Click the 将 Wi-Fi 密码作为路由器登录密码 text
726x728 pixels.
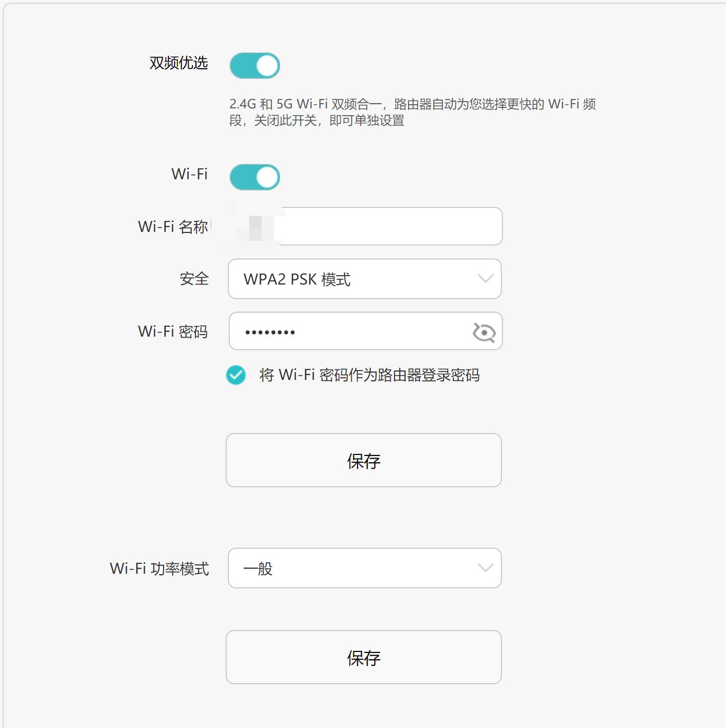(x=369, y=375)
